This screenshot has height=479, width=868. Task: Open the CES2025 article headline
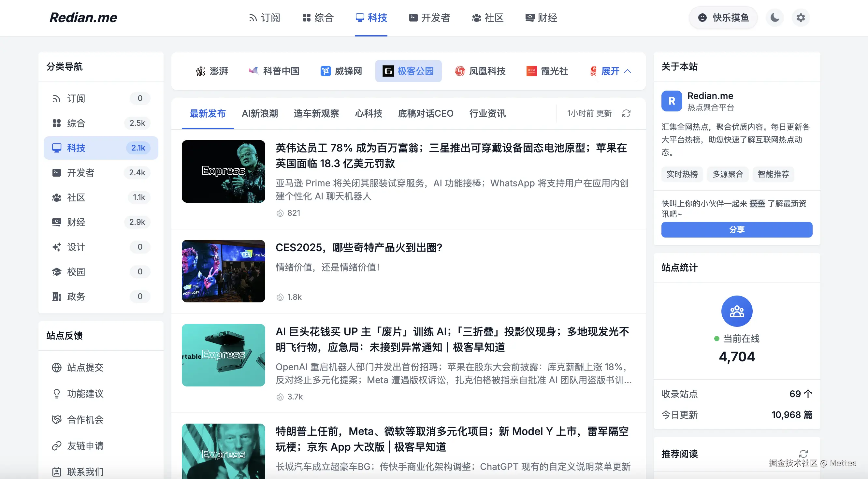pos(359,248)
